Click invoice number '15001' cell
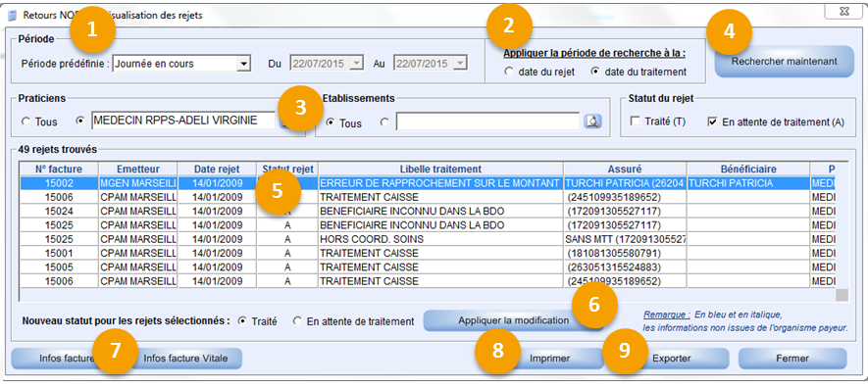 [x=59, y=253]
